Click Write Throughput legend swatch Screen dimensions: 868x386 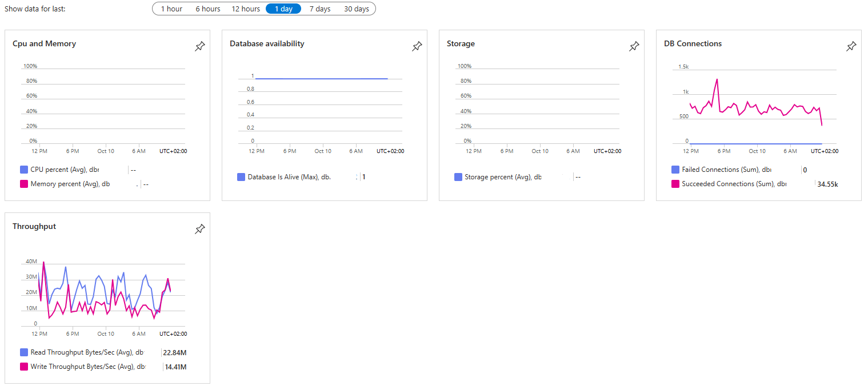pos(24,367)
